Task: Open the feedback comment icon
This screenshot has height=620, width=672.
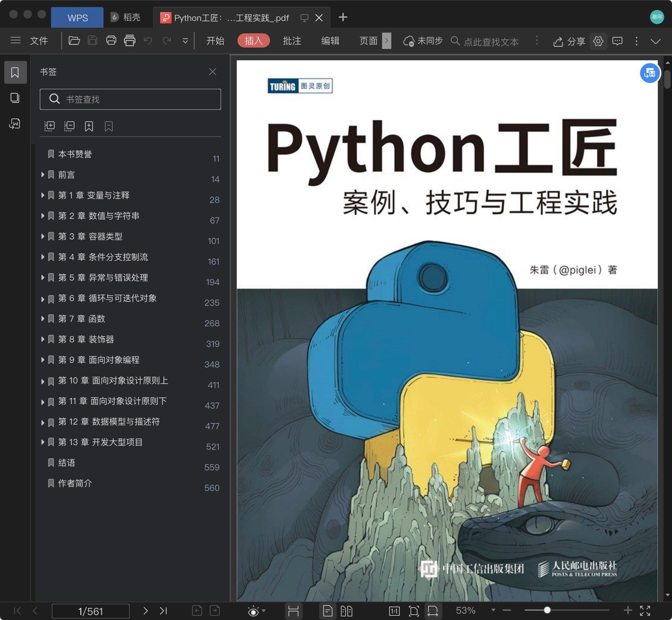Action: (x=617, y=41)
